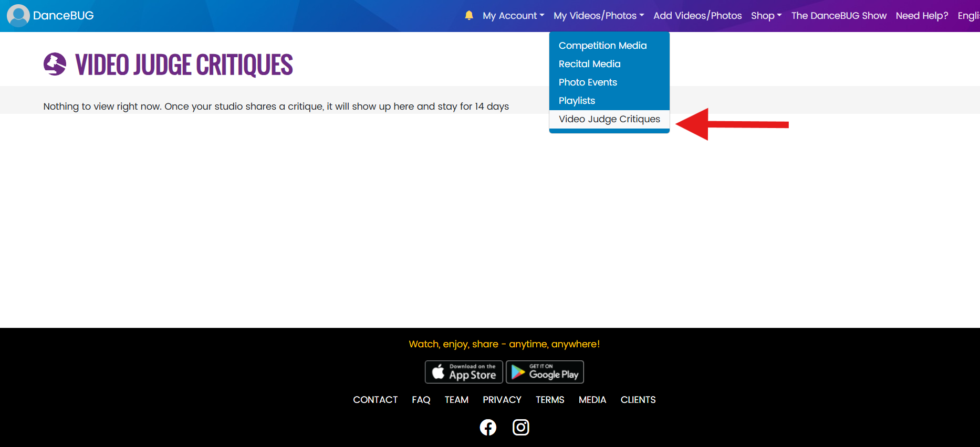Click the gavel icon beside page title

coord(55,65)
